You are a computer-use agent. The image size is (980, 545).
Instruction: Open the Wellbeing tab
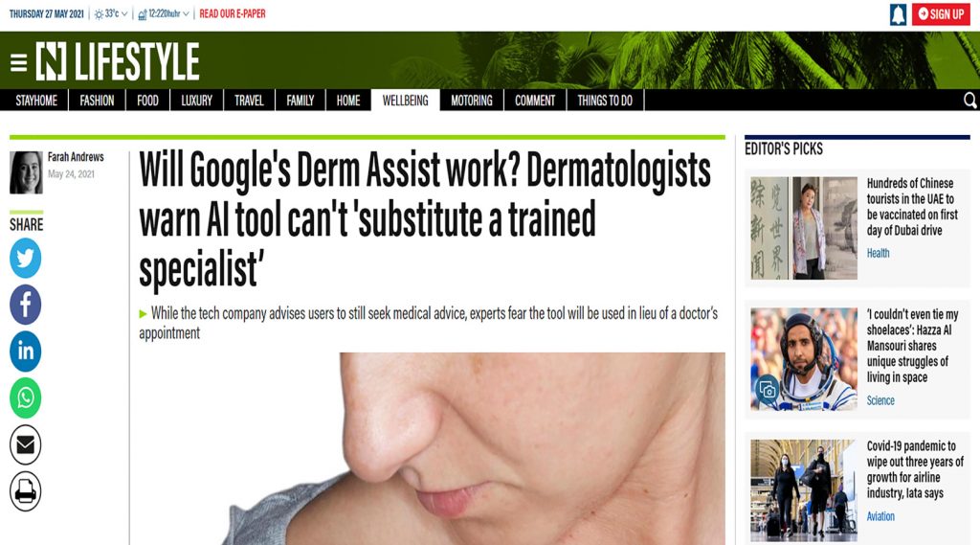tap(406, 101)
